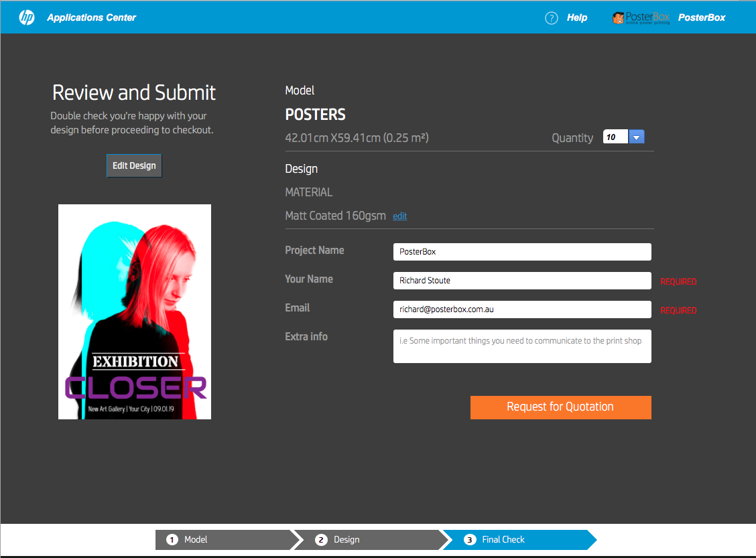The width and height of the screenshot is (756, 558).
Task: Select the exhibition poster preview thumbnail
Action: [135, 311]
